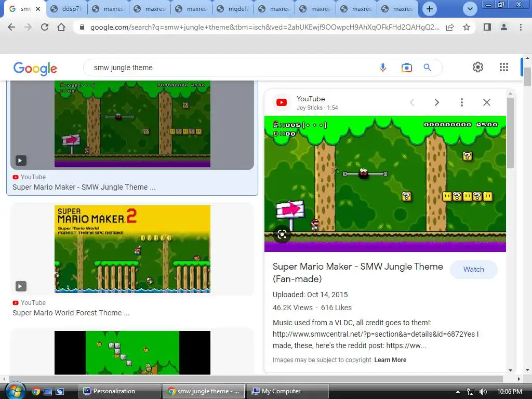Click the 'Uploaded: Oct 14, 2015' text
Image resolution: width=532 pixels, height=399 pixels.
(310, 295)
